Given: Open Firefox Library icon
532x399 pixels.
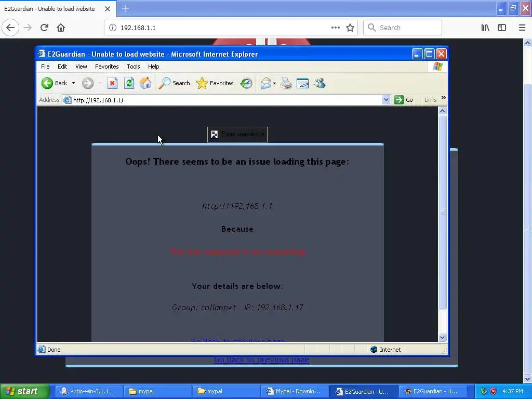Looking at the screenshot, I should (485, 28).
